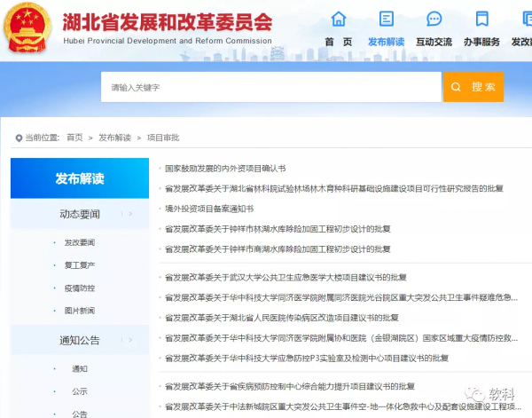Open the 湖北省人民医院传染病区改造 approval link

tap(282, 318)
